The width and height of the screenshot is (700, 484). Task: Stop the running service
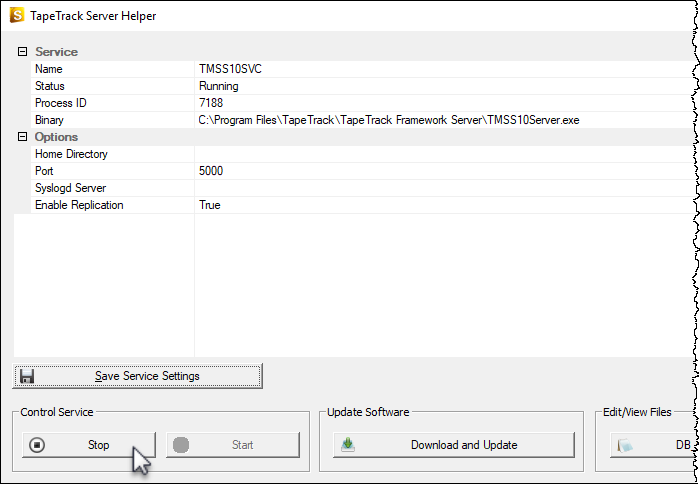[89, 445]
